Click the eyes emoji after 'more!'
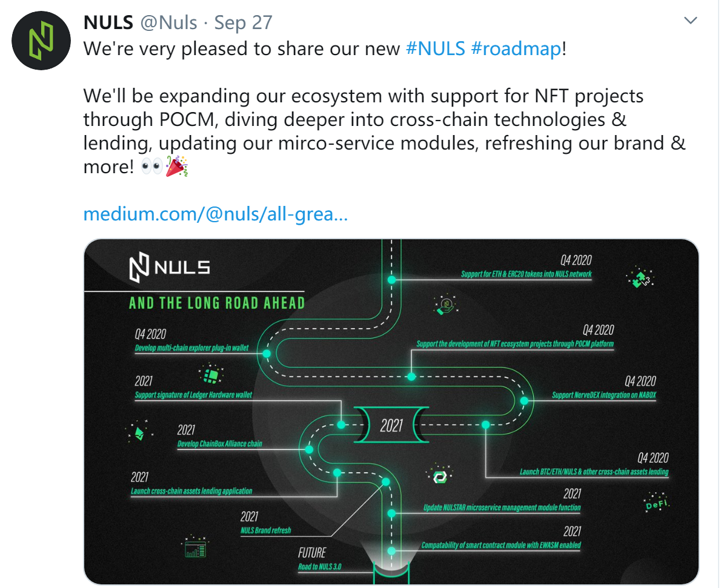The image size is (721, 588). click(x=151, y=167)
